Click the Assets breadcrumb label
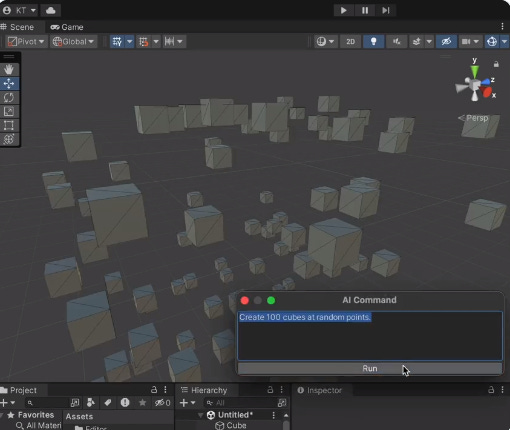510x430 pixels. (79, 416)
